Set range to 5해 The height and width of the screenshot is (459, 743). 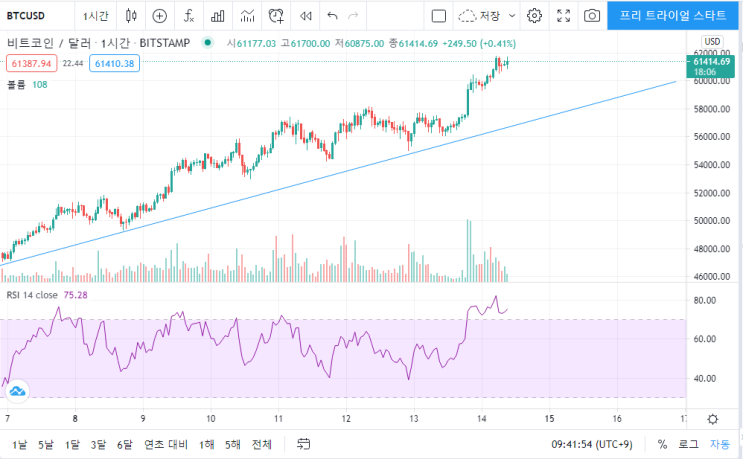pos(233,444)
